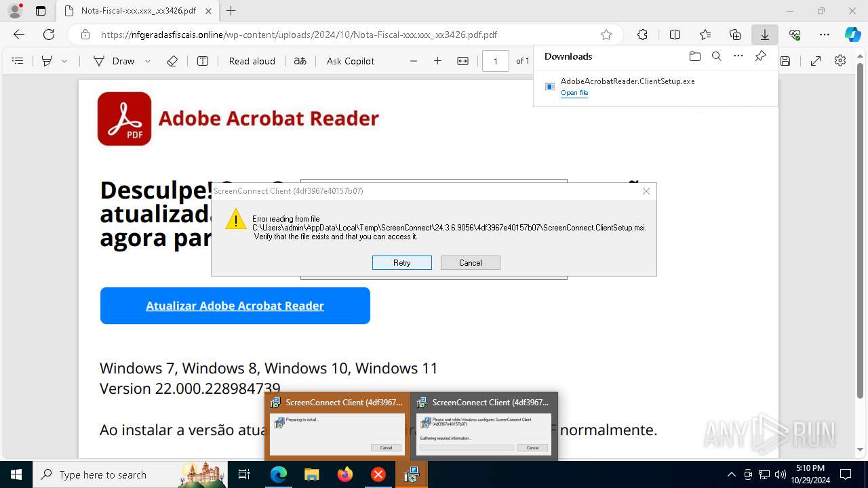This screenshot has width=868, height=488.
Task: Open Collections icon in toolbar
Action: coord(735,35)
